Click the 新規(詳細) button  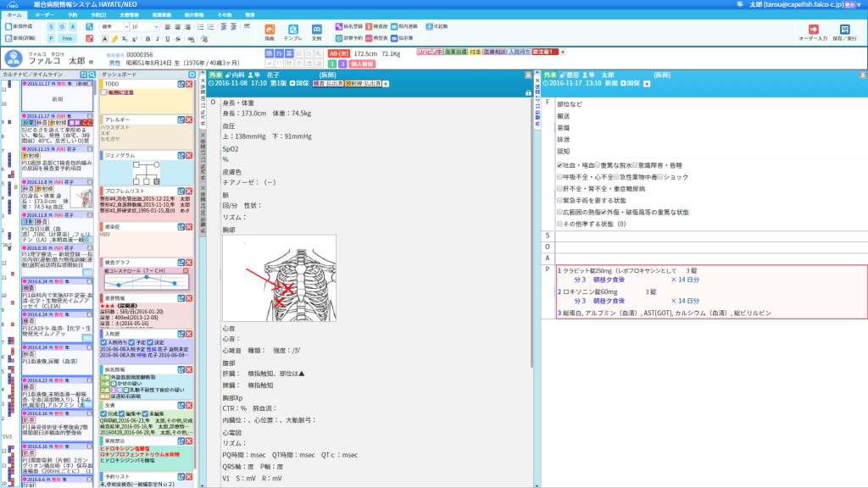pos(20,39)
